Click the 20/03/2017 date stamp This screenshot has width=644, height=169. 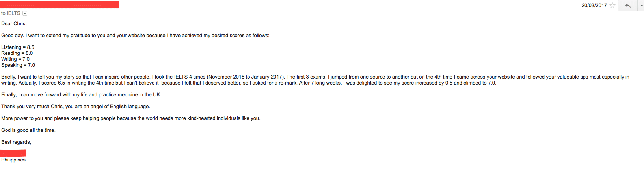594,6
